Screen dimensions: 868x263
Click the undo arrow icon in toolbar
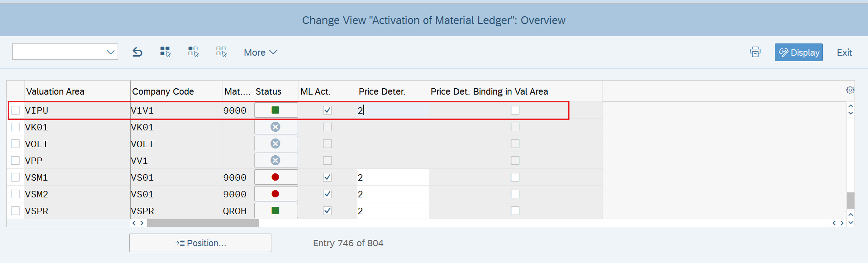pos(138,52)
